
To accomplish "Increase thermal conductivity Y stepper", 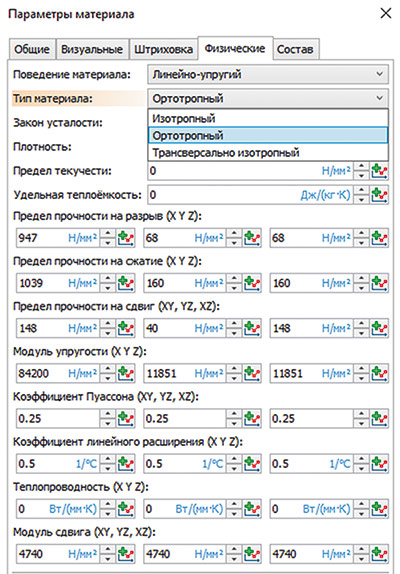I will click(x=234, y=504).
